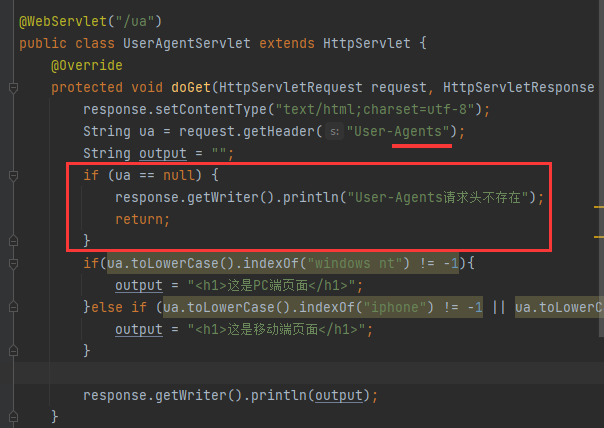
Task: Click the underlined "User-Agents" header string
Action: pos(400,132)
